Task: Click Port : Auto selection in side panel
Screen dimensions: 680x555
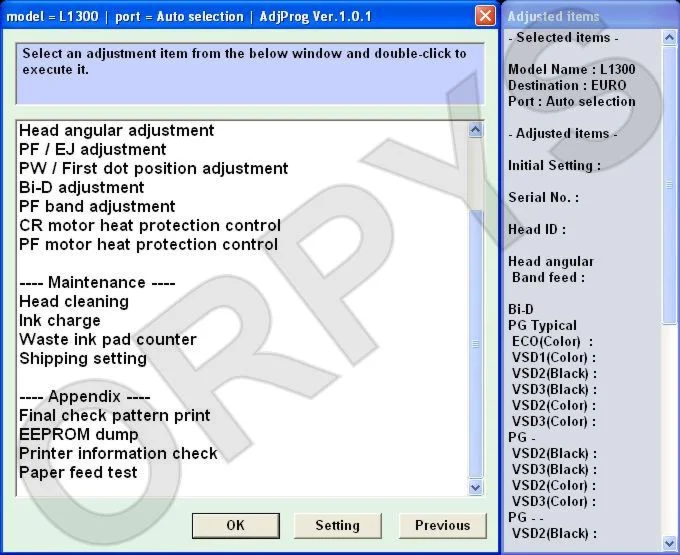Action: tap(572, 101)
